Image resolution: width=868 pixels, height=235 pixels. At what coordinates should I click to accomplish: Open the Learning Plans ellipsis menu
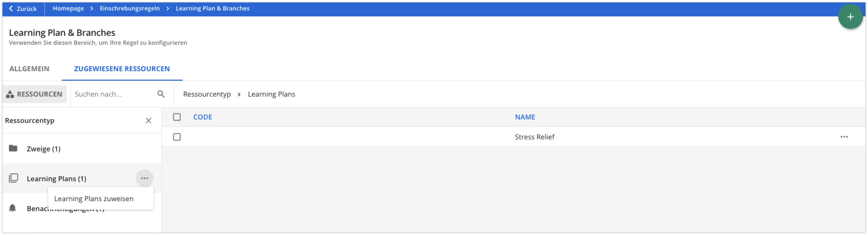145,178
